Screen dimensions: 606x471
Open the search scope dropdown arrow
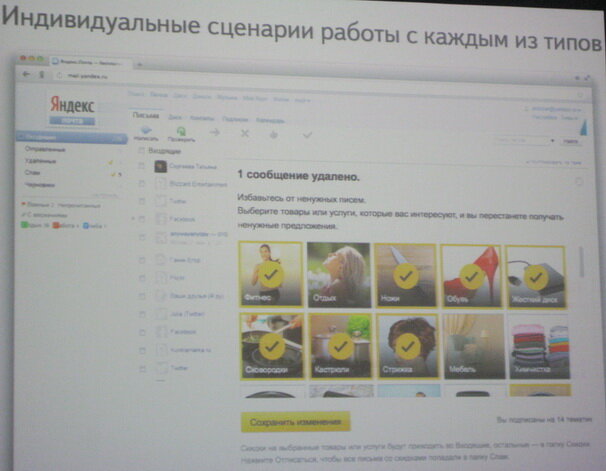pos(552,141)
